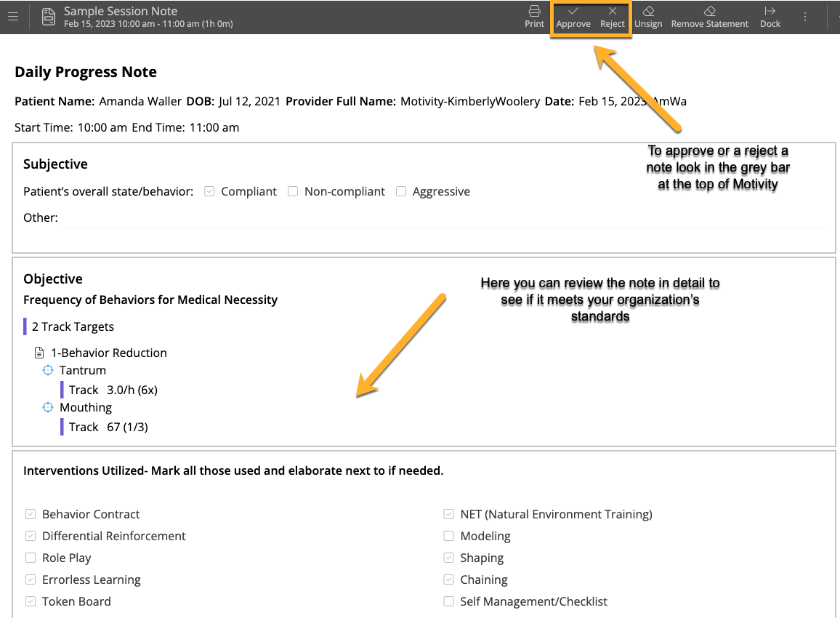Check the Role Play intervention

coord(31,558)
